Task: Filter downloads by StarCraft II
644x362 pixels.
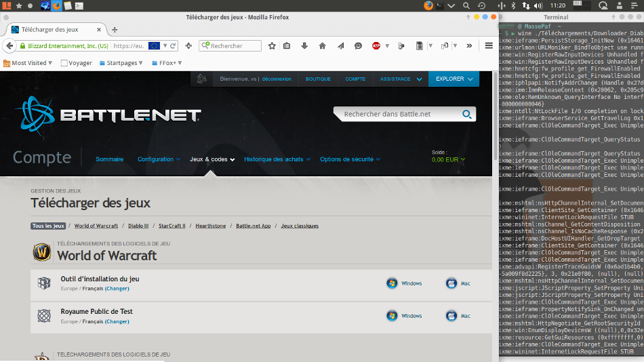Action: click(x=172, y=226)
